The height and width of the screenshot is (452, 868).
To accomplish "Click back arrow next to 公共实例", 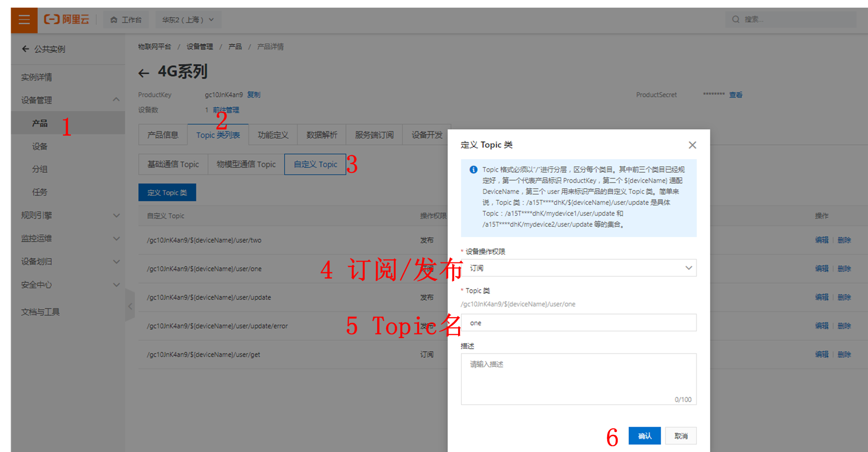I will 26,49.
